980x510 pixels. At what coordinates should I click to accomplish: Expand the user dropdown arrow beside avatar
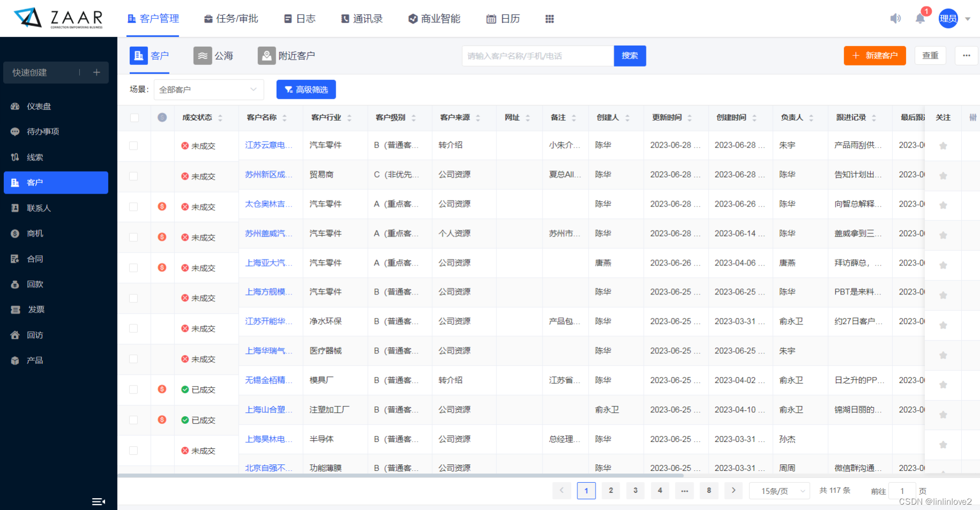tap(968, 19)
